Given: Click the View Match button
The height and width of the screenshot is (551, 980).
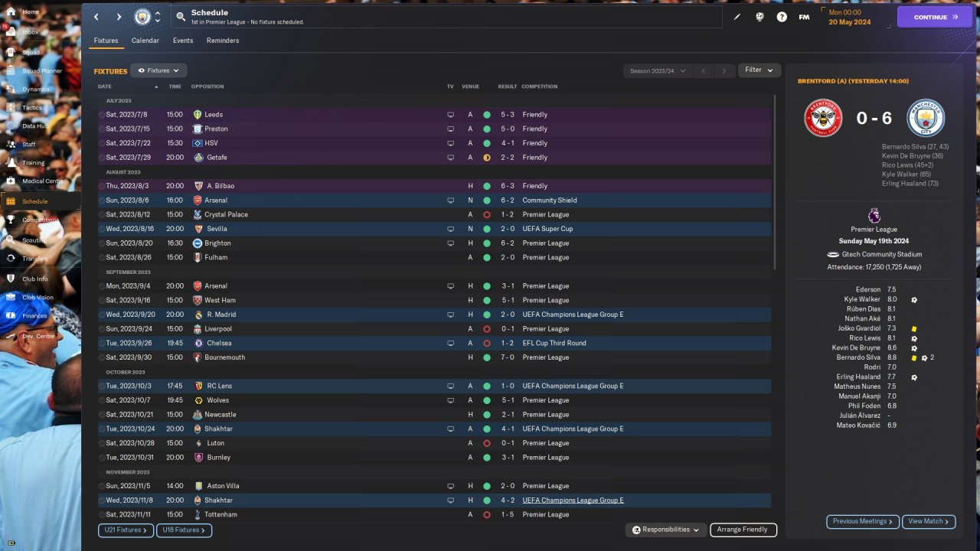Looking at the screenshot, I should (x=929, y=521).
